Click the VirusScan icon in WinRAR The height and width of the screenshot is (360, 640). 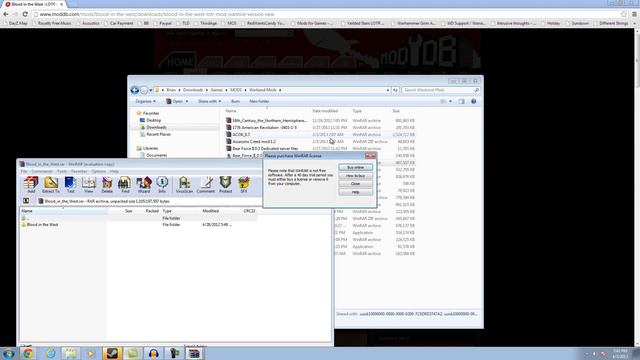click(x=184, y=184)
